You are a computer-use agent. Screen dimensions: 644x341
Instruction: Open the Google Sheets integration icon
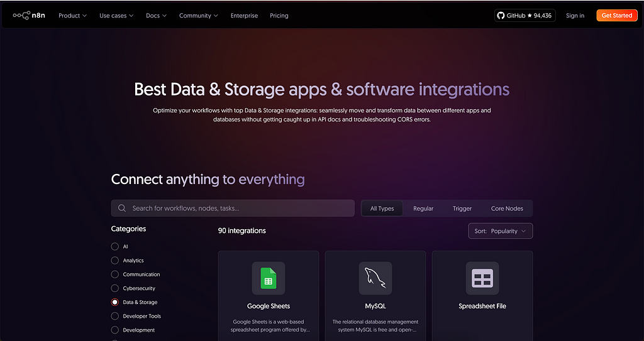coord(269,278)
